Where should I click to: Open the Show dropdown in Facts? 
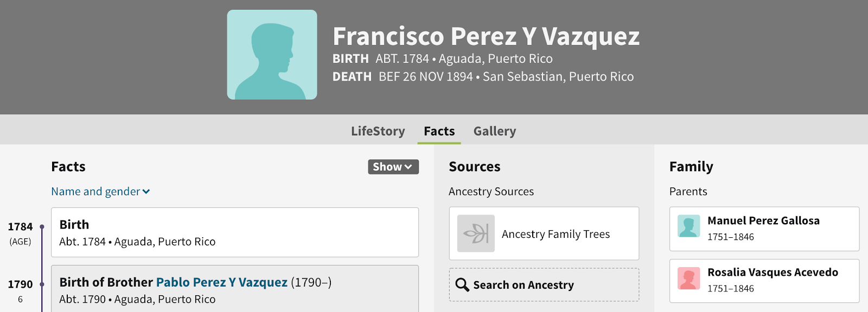[x=393, y=167]
